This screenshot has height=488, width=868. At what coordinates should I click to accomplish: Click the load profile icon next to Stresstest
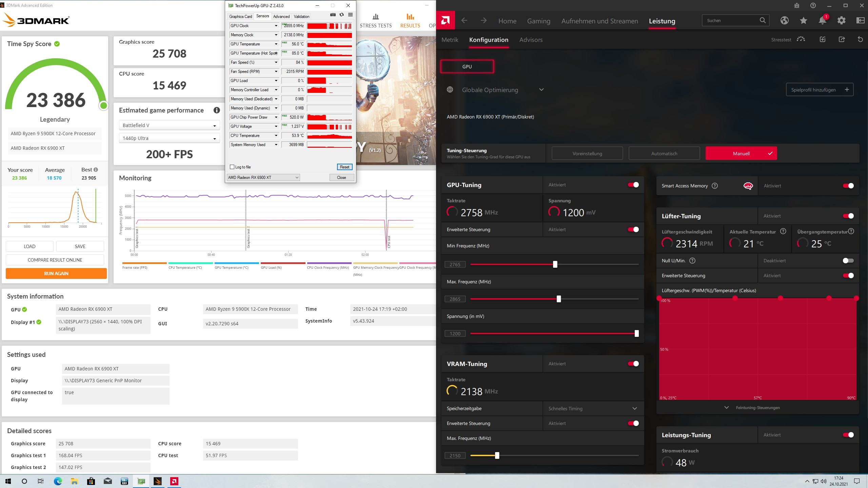pyautogui.click(x=823, y=39)
